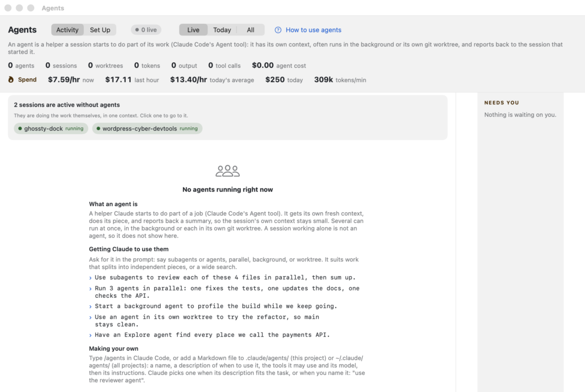Click the '$17.11 last hour' value

(132, 80)
